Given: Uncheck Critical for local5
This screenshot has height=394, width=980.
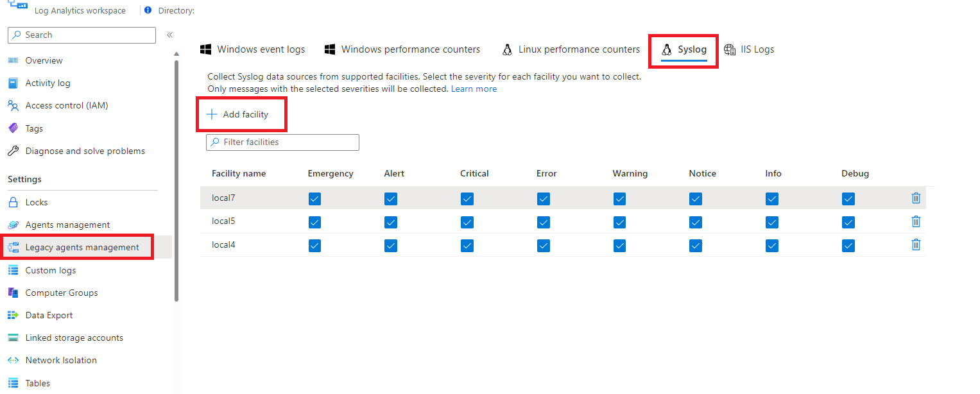Looking at the screenshot, I should 467,222.
